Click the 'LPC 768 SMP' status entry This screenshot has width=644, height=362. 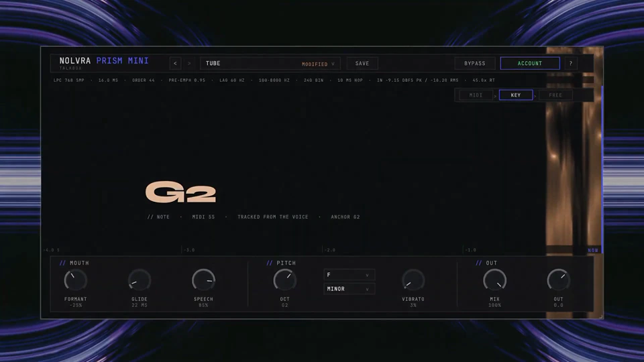point(68,80)
